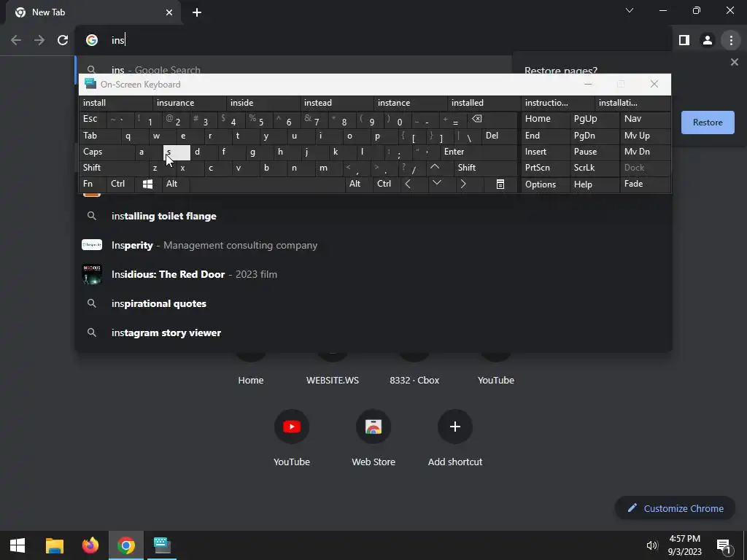Click the Esc key
Screen dimensions: 747x560
point(93,119)
